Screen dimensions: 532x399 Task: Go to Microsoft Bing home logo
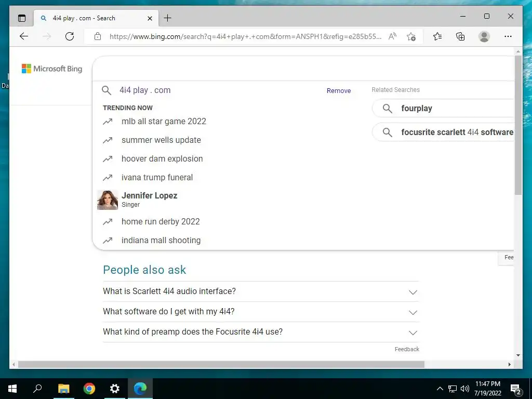pos(52,69)
